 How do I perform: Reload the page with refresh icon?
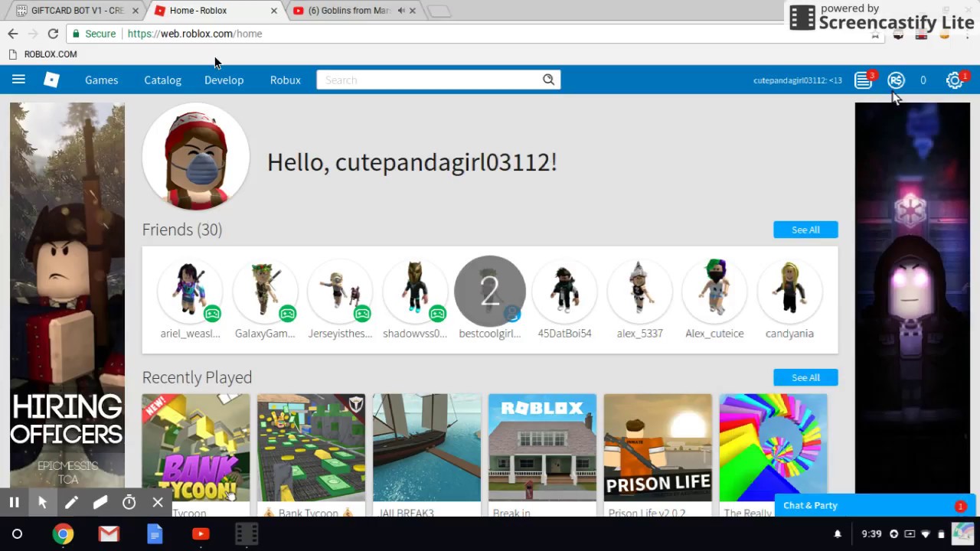[53, 34]
